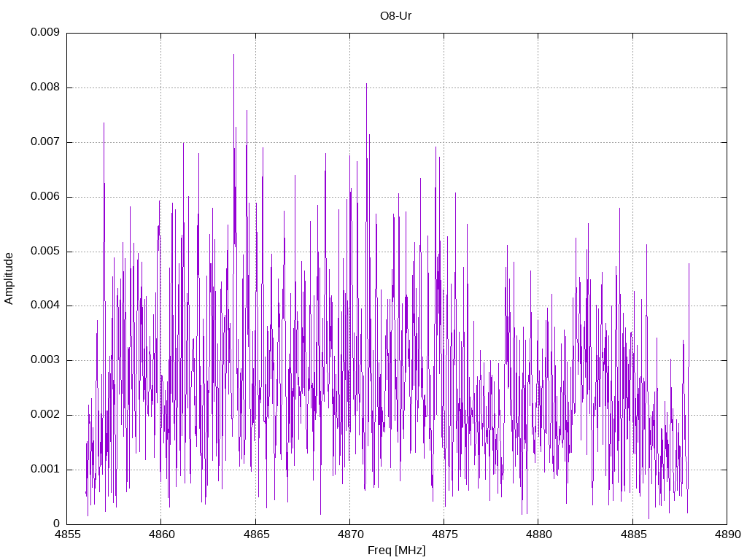Click the 4890 x-axis tick label
747x560 pixels.
727,534
